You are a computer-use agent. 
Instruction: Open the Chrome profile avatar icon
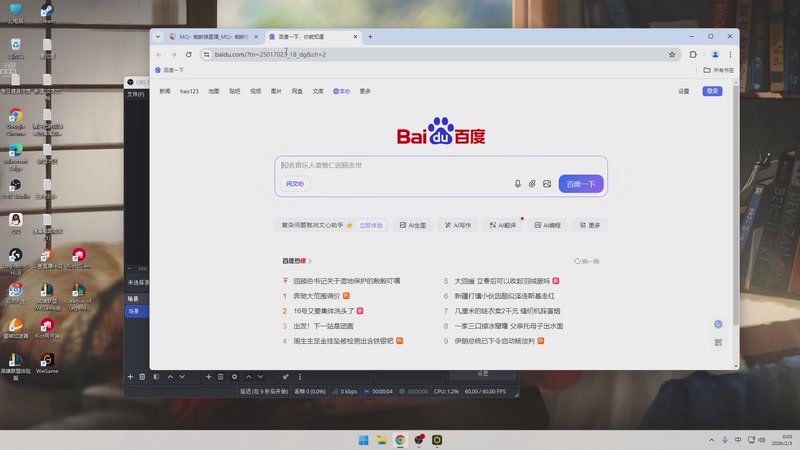[715, 55]
